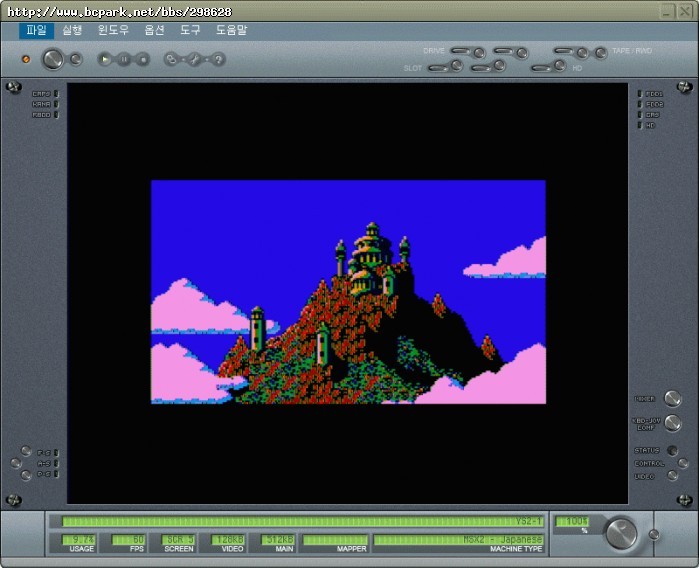Click the 512kB MAIN readout
This screenshot has height=568, width=700.
click(278, 540)
